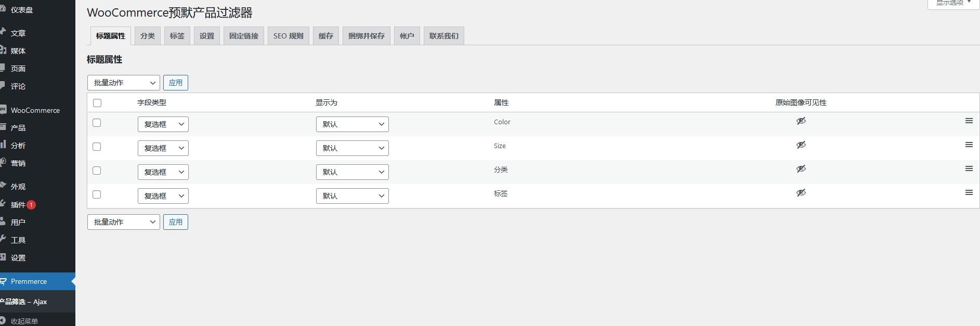Open the top 批量动作 bulk actions dropdown

coord(124,83)
